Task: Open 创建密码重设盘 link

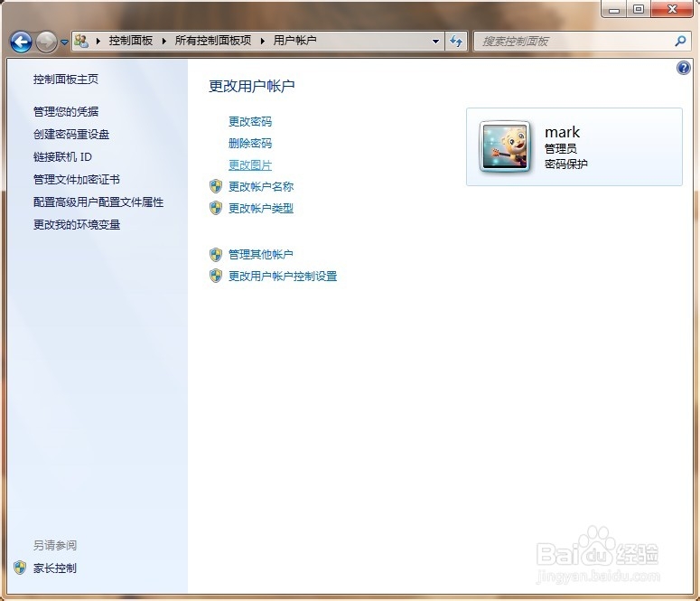Action: point(71,134)
